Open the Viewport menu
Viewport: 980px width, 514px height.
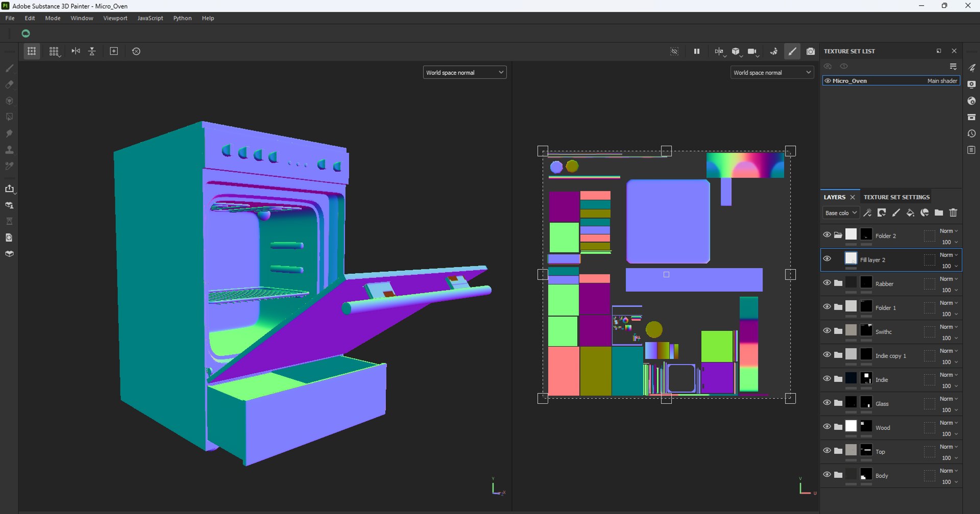click(115, 18)
